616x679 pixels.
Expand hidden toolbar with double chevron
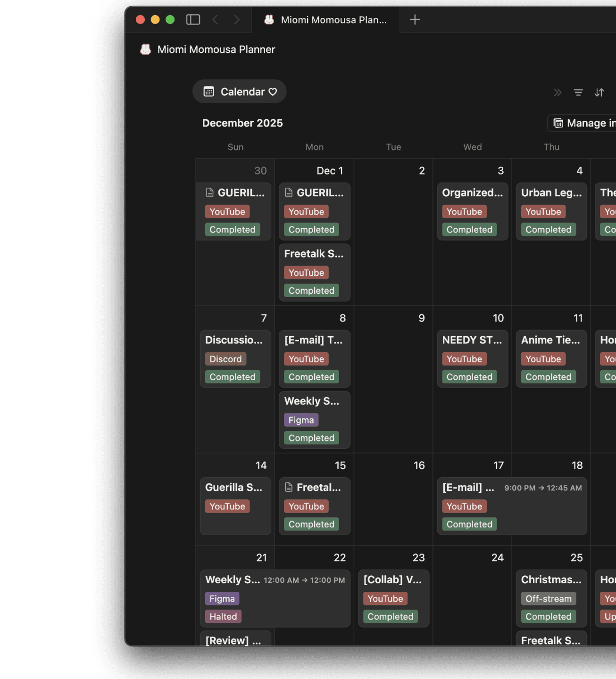pyautogui.click(x=558, y=92)
